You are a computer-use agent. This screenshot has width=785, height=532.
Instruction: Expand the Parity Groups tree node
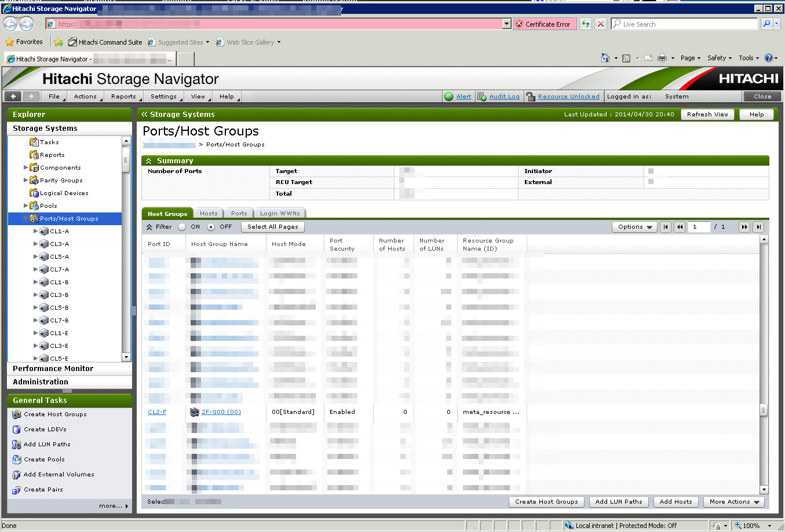(25, 180)
